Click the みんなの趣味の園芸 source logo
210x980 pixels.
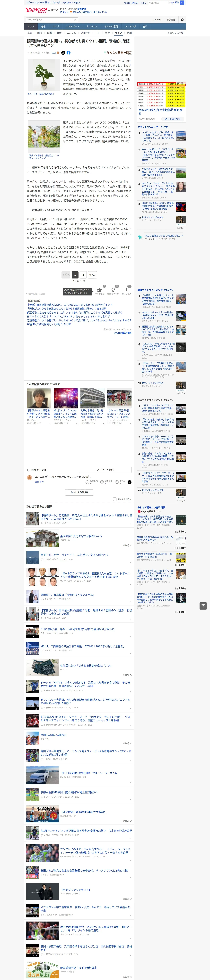click(x=117, y=53)
